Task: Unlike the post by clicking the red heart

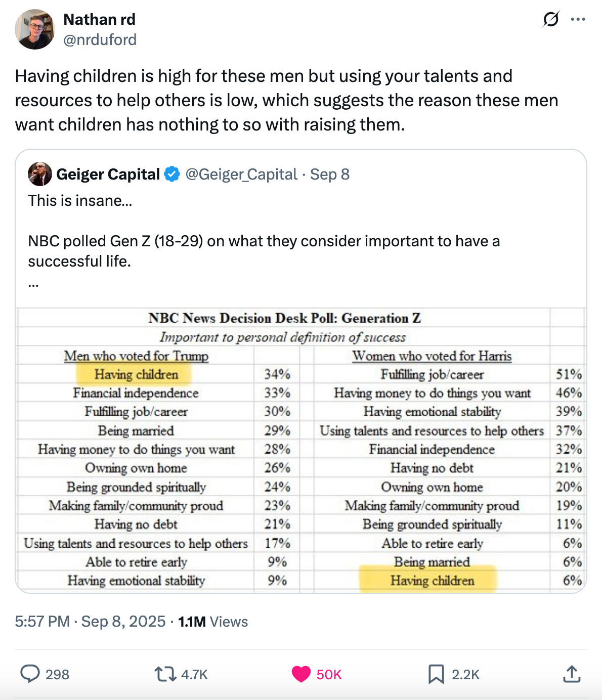Action: (x=301, y=674)
